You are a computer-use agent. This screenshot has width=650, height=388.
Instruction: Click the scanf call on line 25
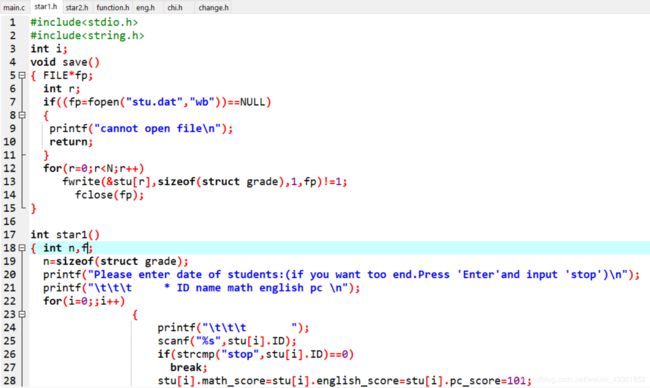click(x=227, y=341)
